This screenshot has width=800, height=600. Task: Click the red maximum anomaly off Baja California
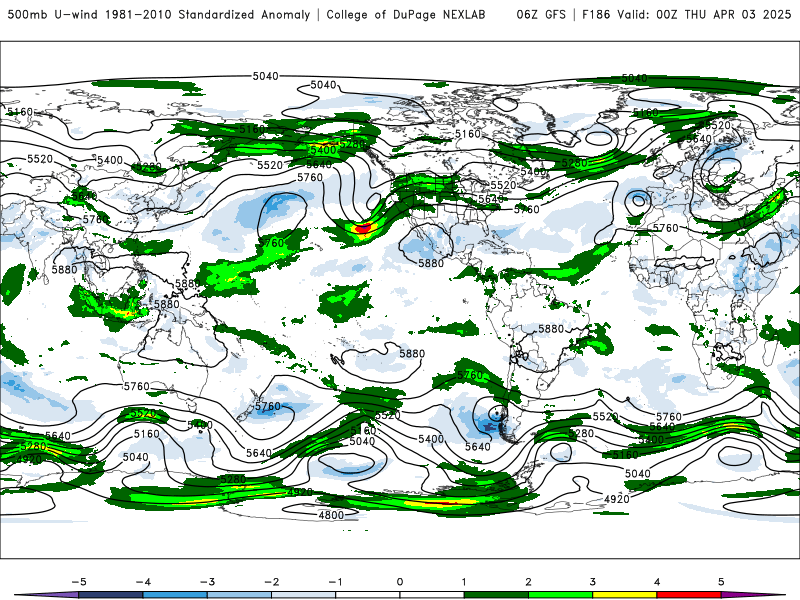click(363, 228)
